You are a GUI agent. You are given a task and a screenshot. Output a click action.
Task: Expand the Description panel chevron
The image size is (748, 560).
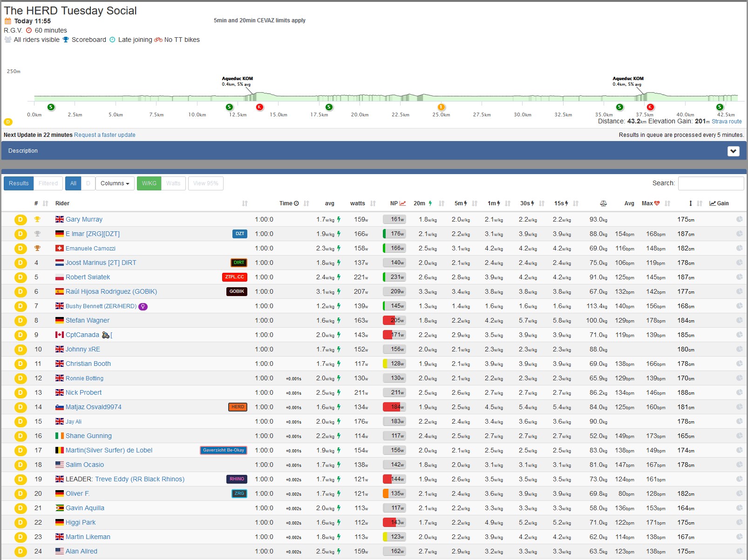pyautogui.click(x=733, y=151)
